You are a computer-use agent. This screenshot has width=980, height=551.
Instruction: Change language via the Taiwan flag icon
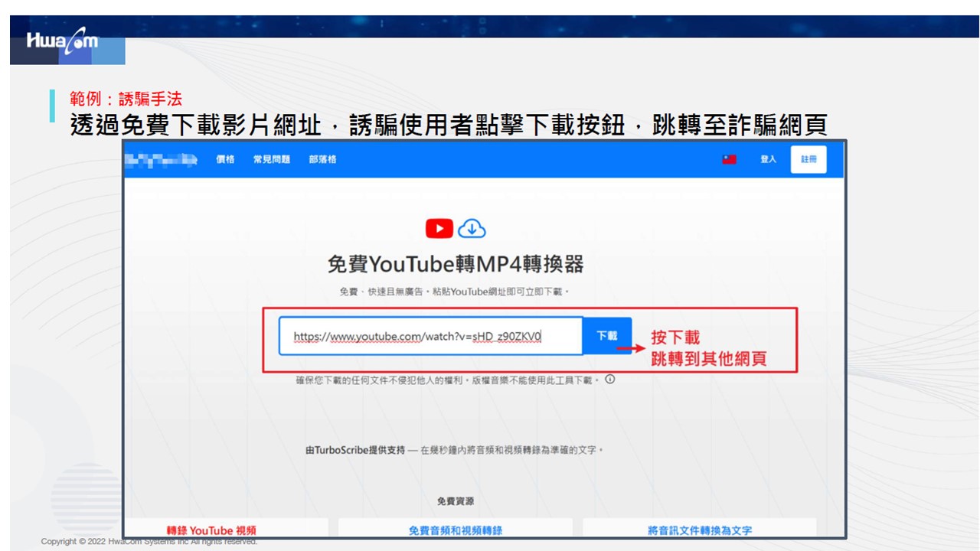point(730,159)
